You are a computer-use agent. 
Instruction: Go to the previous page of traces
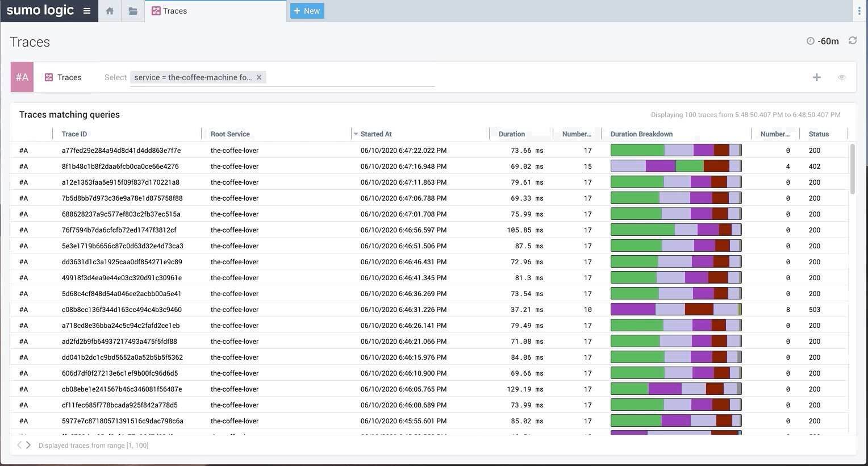pyautogui.click(x=19, y=445)
